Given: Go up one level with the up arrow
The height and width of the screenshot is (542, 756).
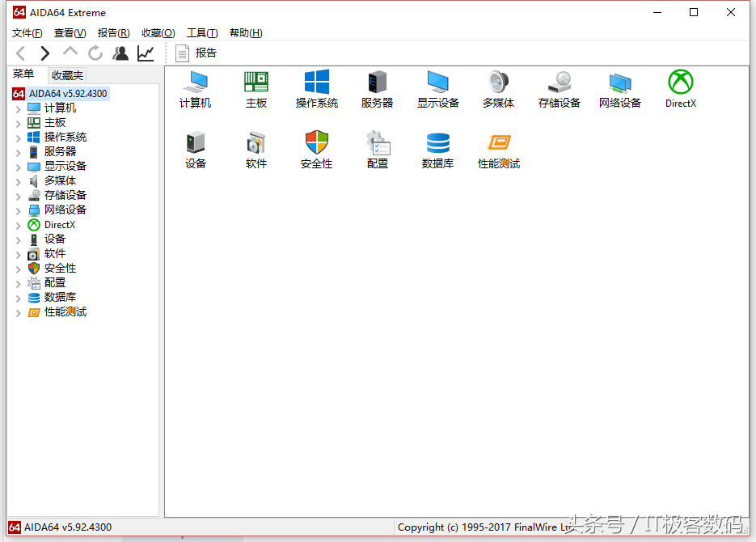Looking at the screenshot, I should click(70, 52).
